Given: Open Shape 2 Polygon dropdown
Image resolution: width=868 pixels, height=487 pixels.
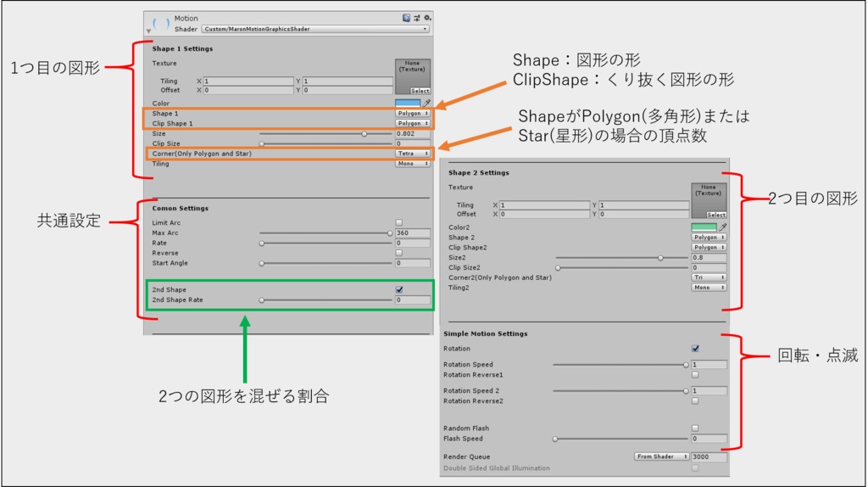Looking at the screenshot, I should [709, 237].
